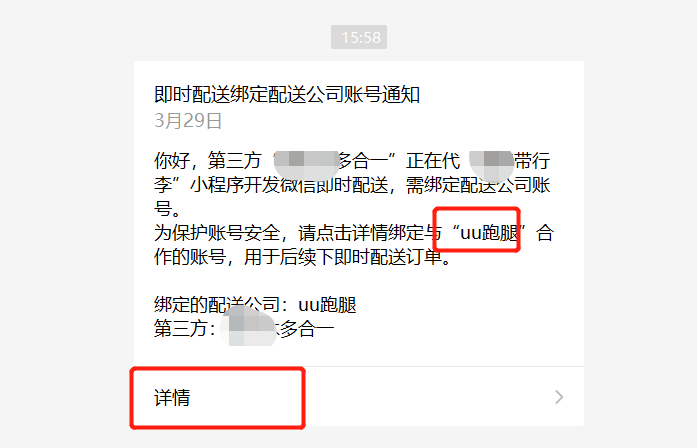Click blurred name on the 第三方 line
697x448 pixels.
coord(249,327)
